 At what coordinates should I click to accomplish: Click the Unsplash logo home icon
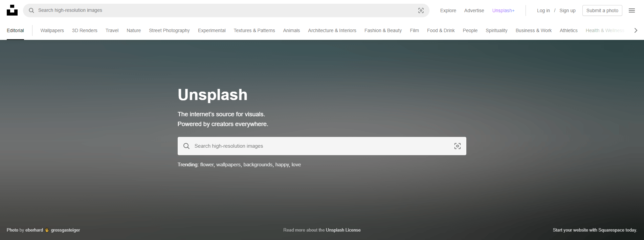(12, 10)
